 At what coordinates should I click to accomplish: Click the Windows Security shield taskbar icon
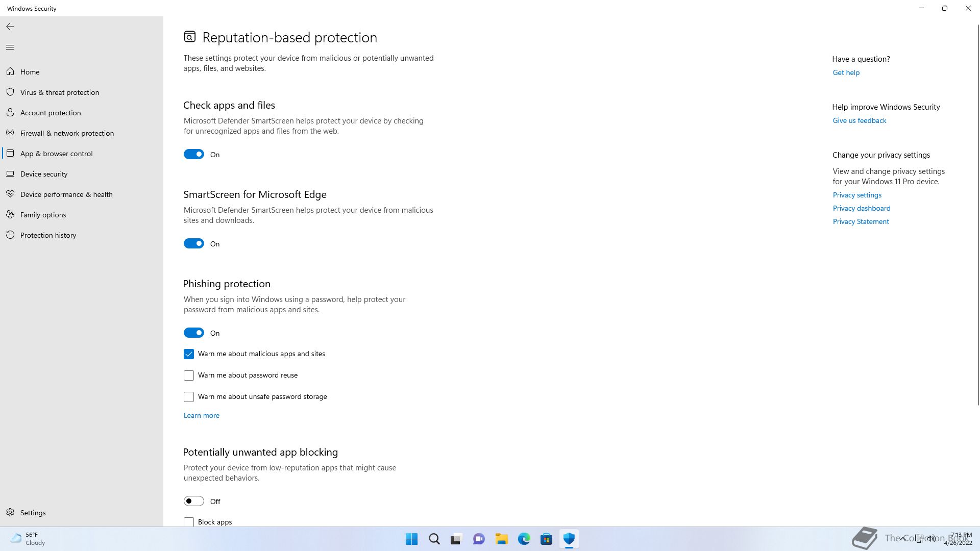click(569, 539)
